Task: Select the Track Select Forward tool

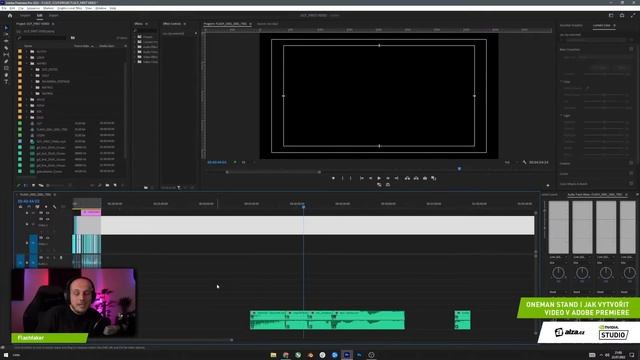Action: pos(6,35)
